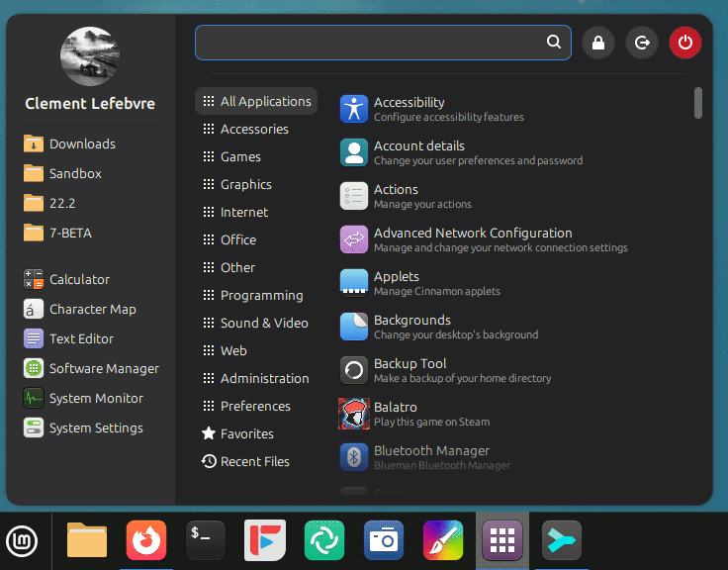Launch the screenshot camera app in panel
Image resolution: width=728 pixels, height=570 pixels.
coord(384,540)
